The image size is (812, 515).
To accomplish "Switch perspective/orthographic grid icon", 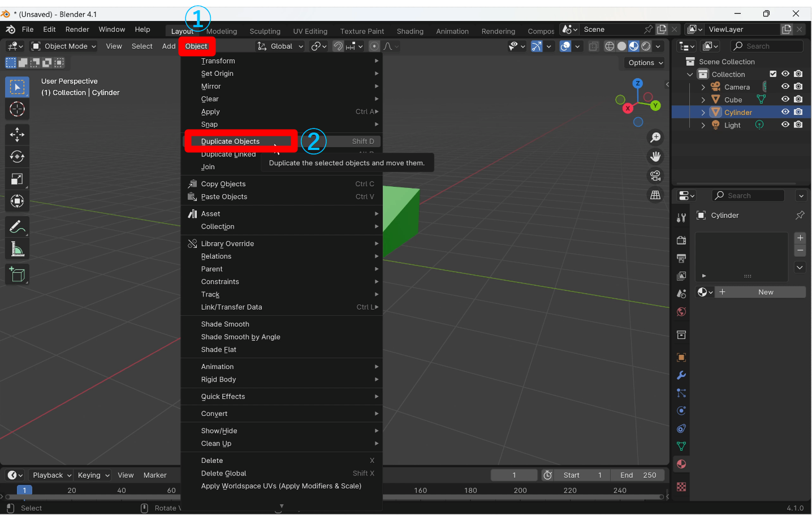I will 655,195.
